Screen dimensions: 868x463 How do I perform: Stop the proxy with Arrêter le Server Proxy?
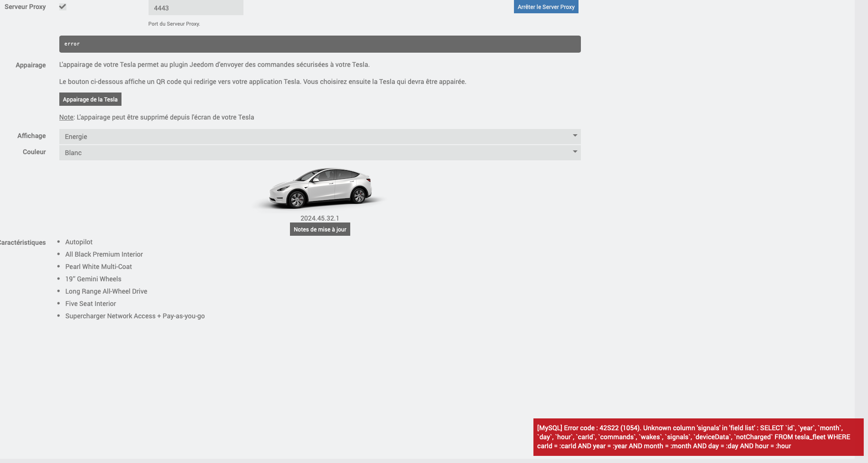point(546,7)
